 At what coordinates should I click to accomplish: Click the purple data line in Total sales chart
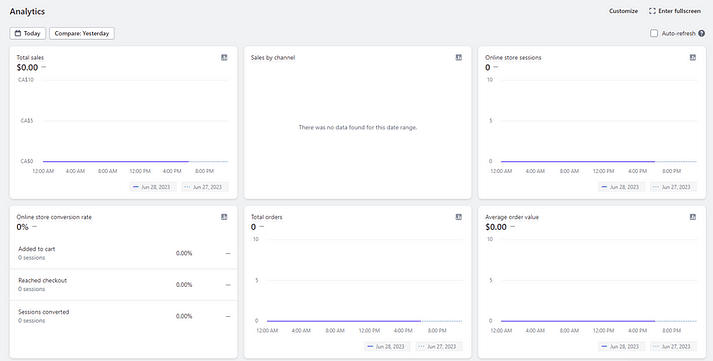[x=116, y=161]
